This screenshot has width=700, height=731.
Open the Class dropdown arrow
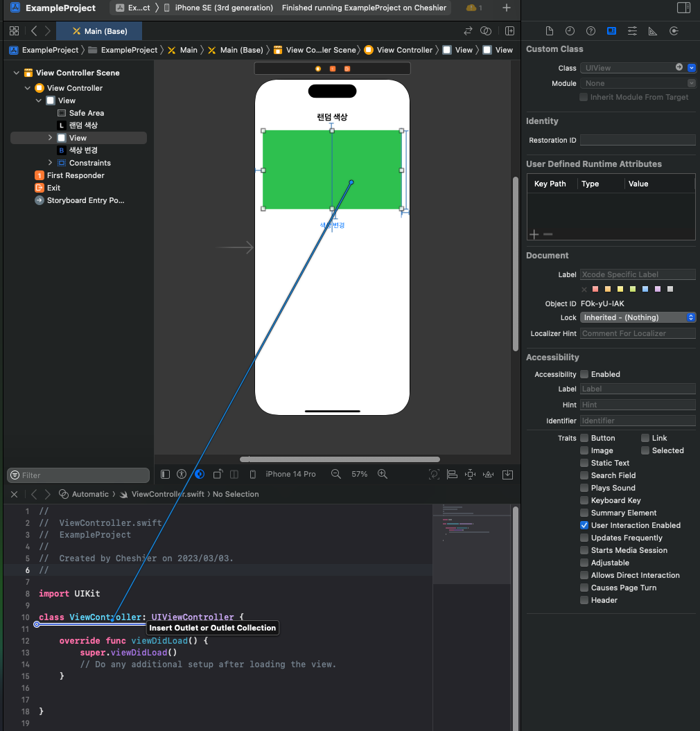pos(692,68)
